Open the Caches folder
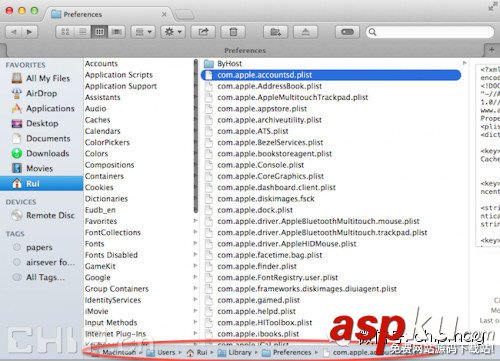The height and width of the screenshot is (361, 500). point(98,120)
